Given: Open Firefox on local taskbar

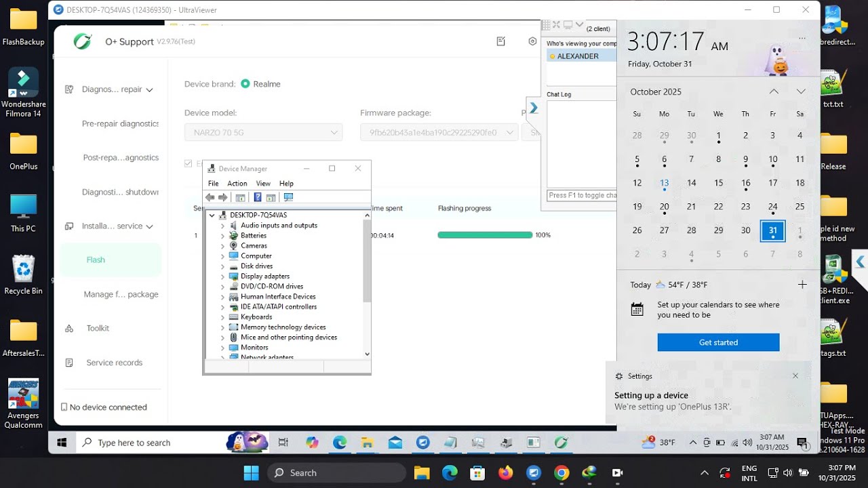Looking at the screenshot, I should [x=506, y=473].
